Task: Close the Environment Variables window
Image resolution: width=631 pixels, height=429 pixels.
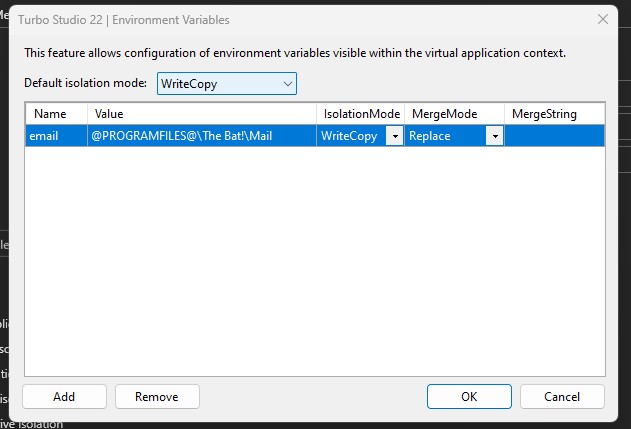Action: pyautogui.click(x=603, y=19)
